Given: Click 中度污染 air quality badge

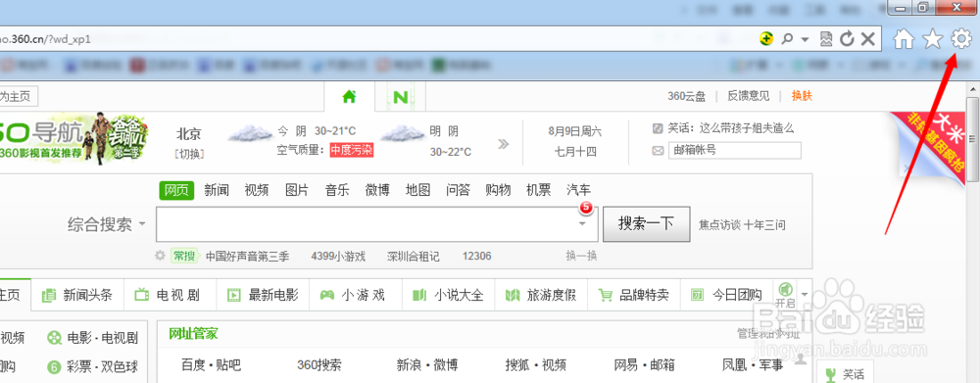Looking at the screenshot, I should [352, 151].
